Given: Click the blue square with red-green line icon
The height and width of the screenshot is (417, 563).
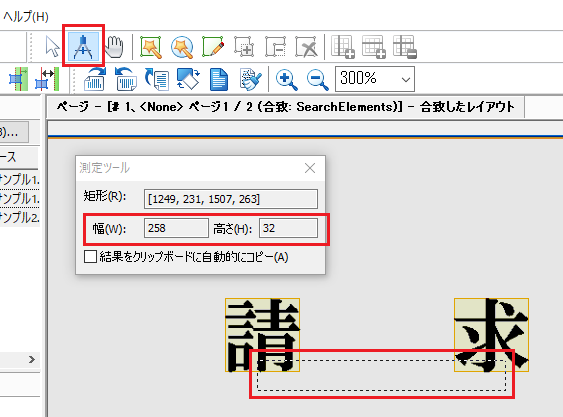Looking at the screenshot, I should (x=18, y=79).
